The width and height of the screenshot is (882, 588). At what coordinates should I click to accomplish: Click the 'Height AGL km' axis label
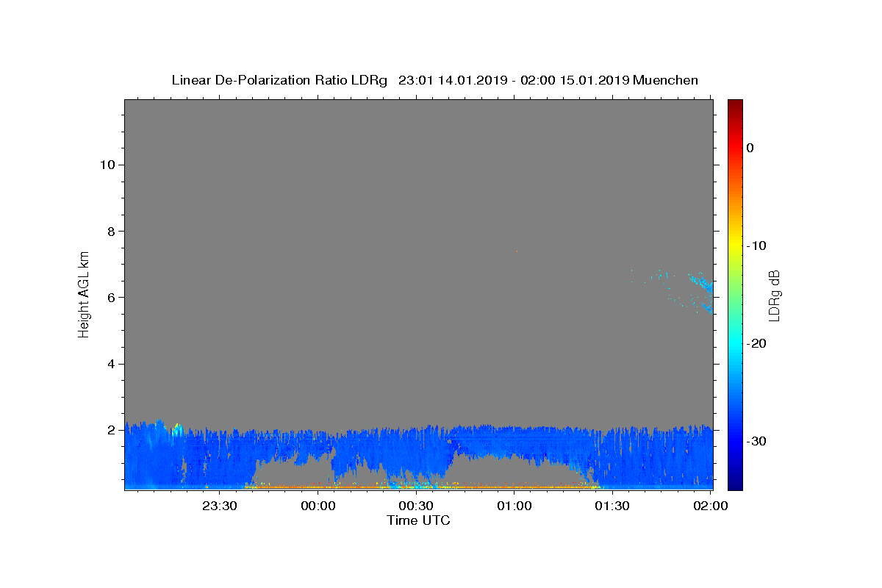84,293
